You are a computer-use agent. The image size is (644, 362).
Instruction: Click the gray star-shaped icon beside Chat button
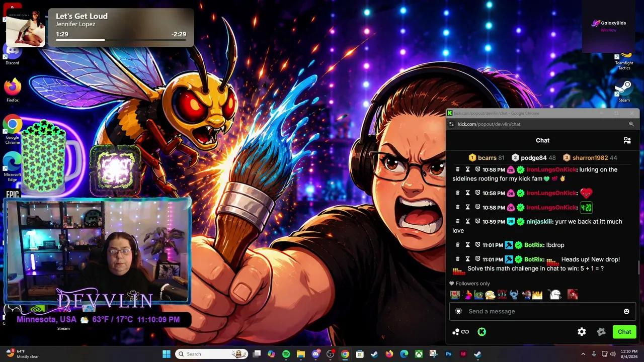601,332
